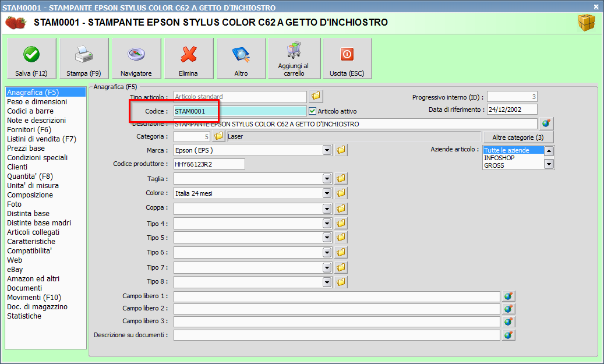Click globe icon next to Descrizione field

point(546,123)
